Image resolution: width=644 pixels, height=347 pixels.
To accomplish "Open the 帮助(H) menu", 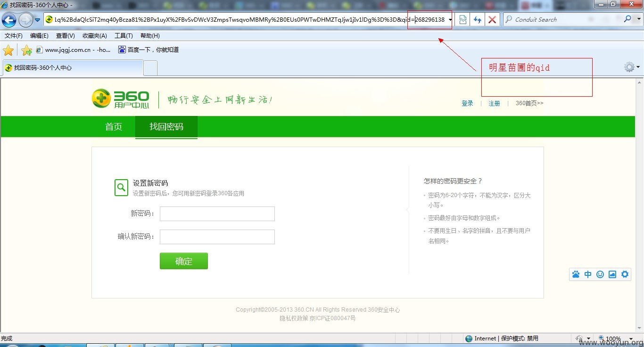I will (150, 36).
